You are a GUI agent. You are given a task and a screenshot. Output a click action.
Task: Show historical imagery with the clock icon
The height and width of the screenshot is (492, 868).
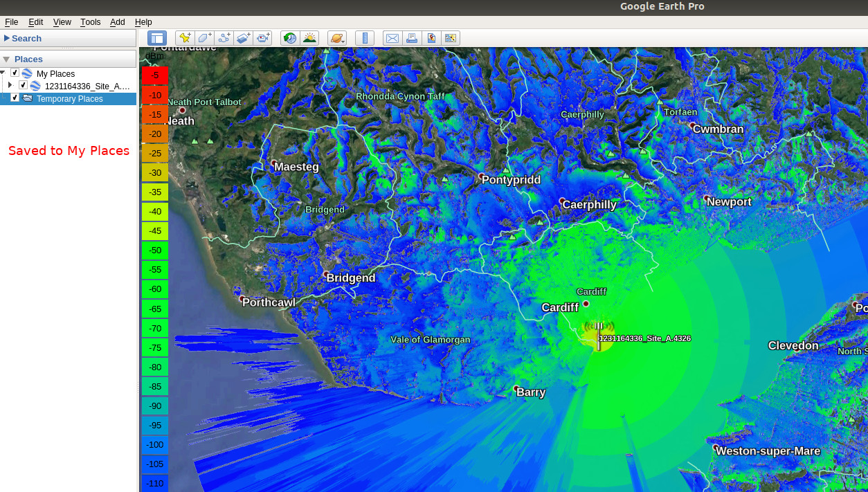[290, 38]
